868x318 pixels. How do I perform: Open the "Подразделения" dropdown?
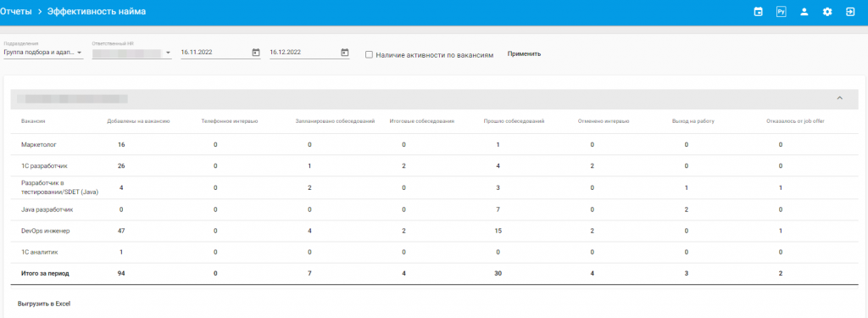43,53
